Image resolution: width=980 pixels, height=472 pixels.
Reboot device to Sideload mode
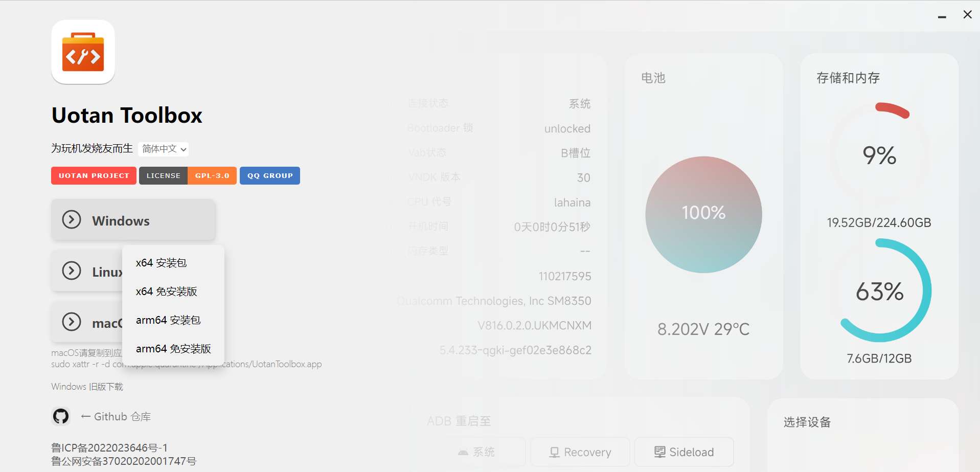684,452
